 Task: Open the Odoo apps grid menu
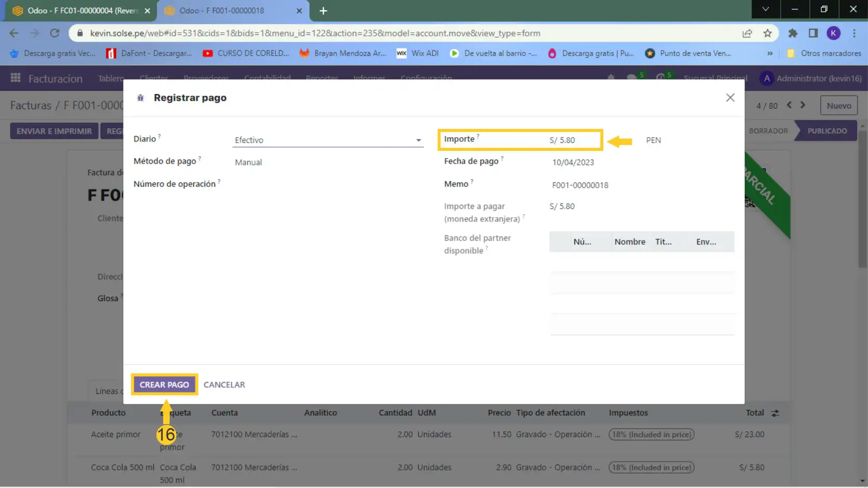(x=16, y=78)
